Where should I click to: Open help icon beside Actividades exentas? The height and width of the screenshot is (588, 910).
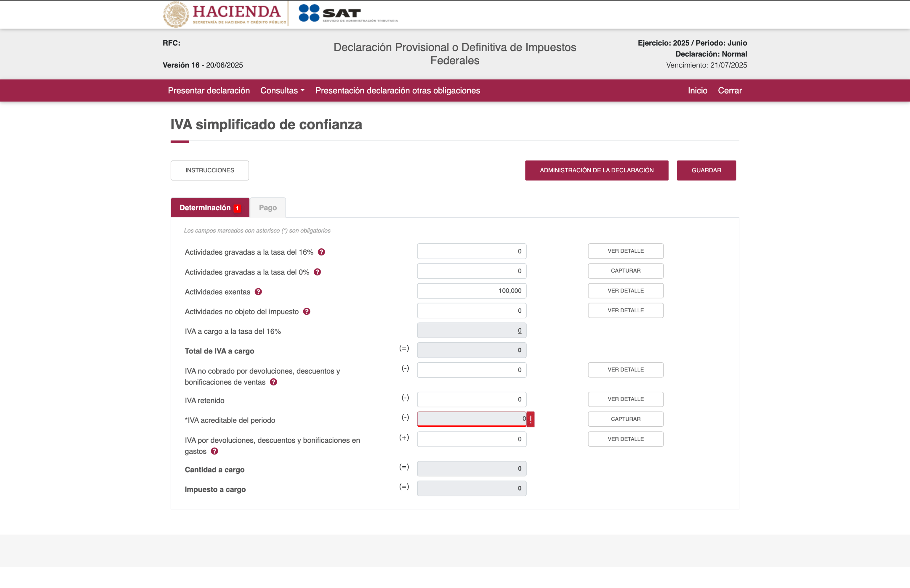[x=258, y=292]
